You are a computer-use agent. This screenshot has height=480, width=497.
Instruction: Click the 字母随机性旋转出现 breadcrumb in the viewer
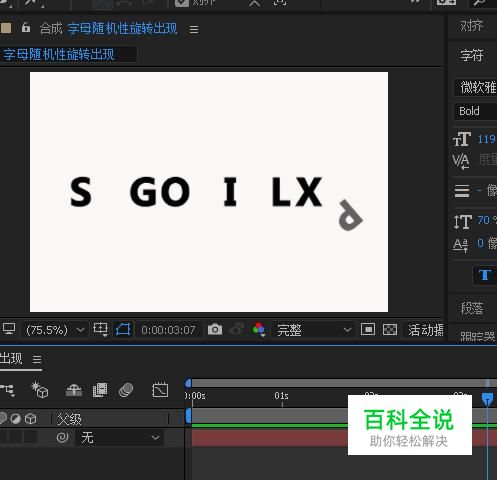point(59,54)
